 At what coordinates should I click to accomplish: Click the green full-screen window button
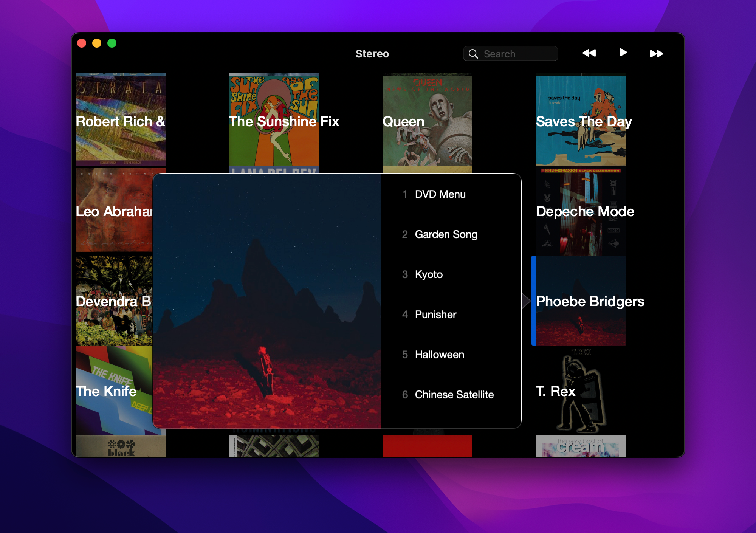coord(112,43)
